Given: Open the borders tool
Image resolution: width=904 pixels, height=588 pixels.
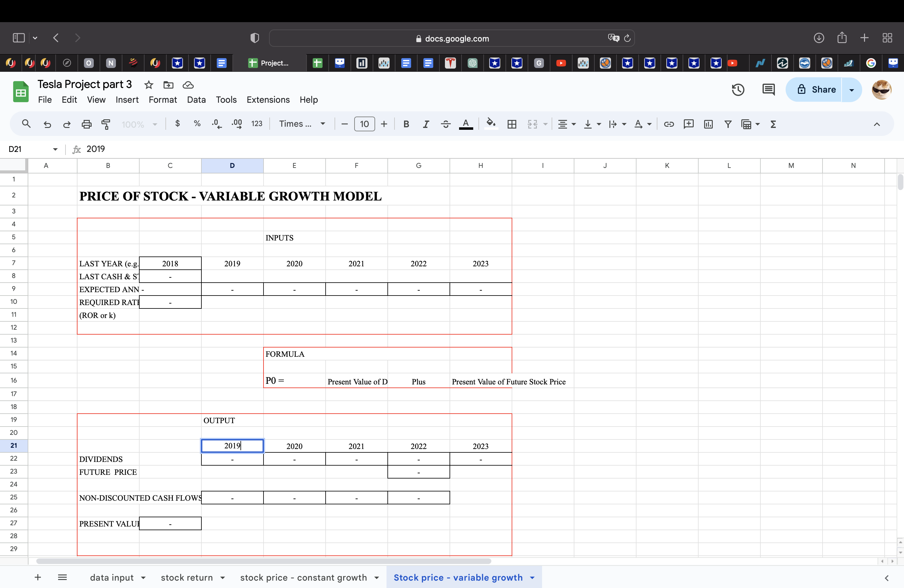Looking at the screenshot, I should (512, 124).
